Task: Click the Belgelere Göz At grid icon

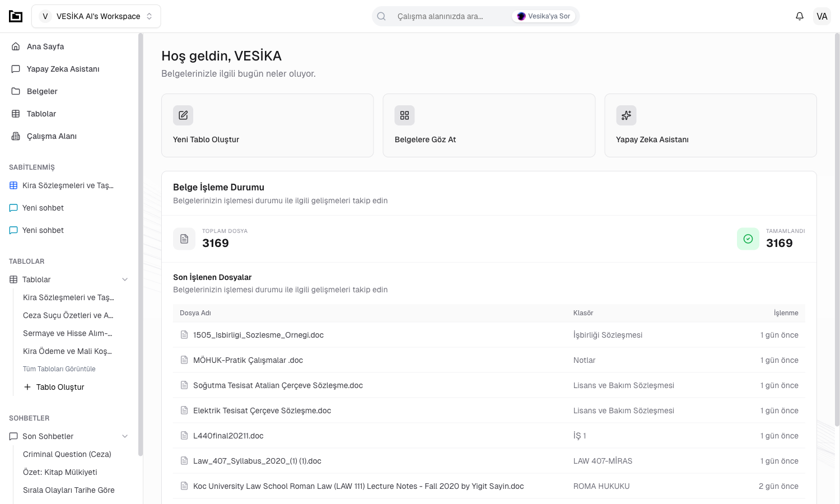Action: 404,115
